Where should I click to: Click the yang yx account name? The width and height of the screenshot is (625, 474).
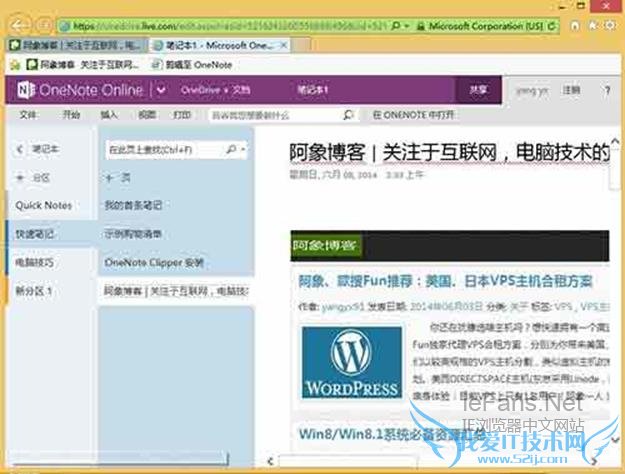pyautogui.click(x=532, y=91)
